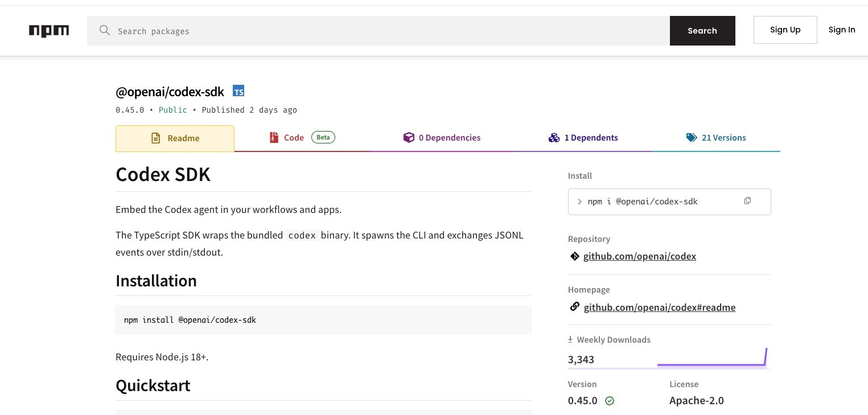
Task: Click the Sign Up button
Action: 785,30
